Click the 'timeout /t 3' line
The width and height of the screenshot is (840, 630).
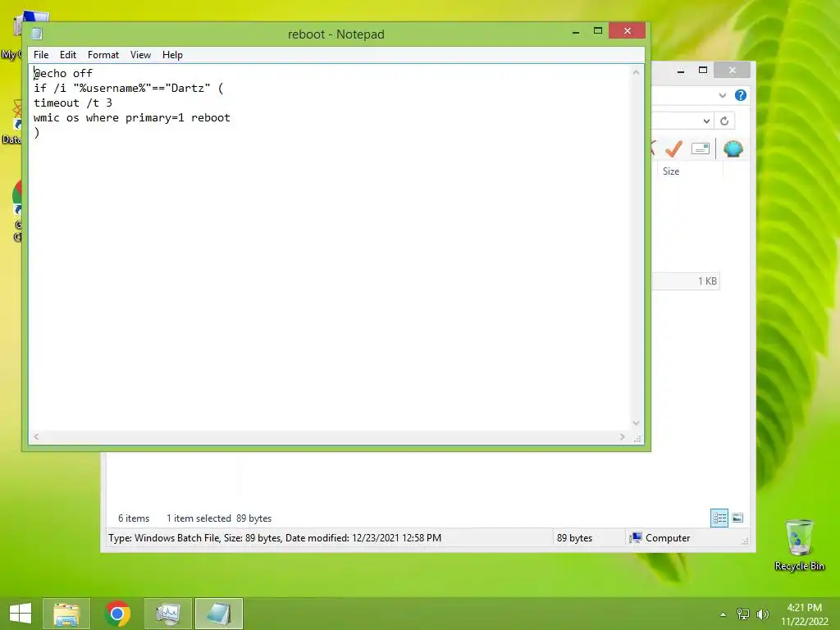tap(73, 103)
